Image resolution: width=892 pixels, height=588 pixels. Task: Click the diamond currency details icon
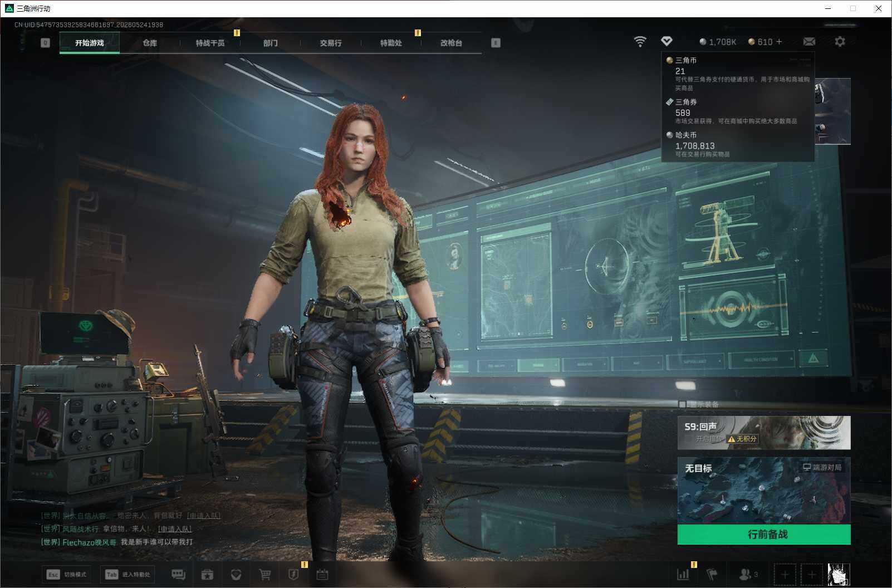[x=666, y=41]
